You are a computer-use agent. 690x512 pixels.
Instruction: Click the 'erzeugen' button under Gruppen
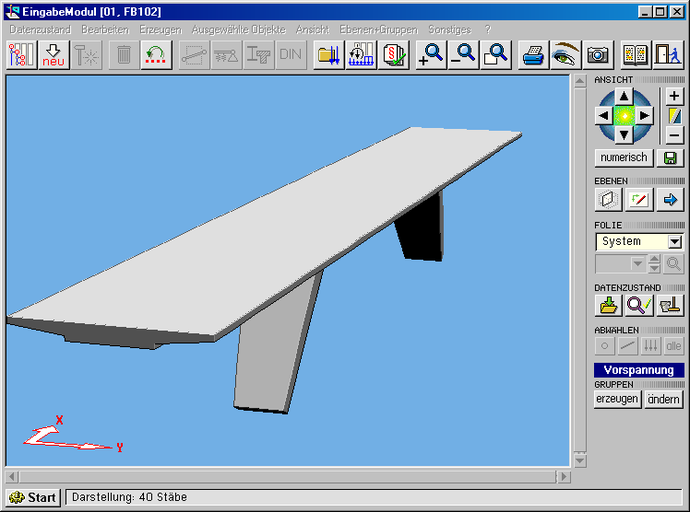click(617, 399)
